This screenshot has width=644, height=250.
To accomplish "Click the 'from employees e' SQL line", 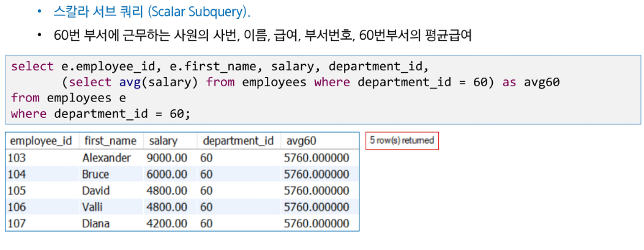I will click(x=68, y=98).
